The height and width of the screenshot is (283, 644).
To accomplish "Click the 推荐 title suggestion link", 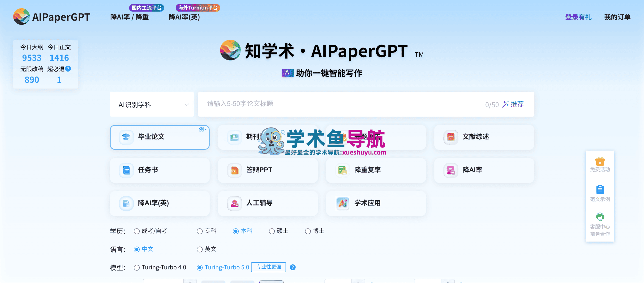I will 517,104.
